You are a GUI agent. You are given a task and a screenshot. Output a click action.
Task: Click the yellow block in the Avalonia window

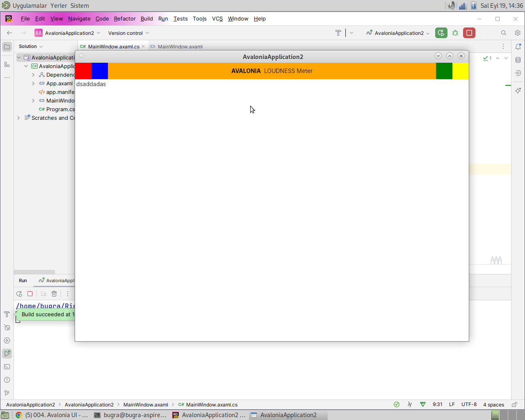click(461, 71)
